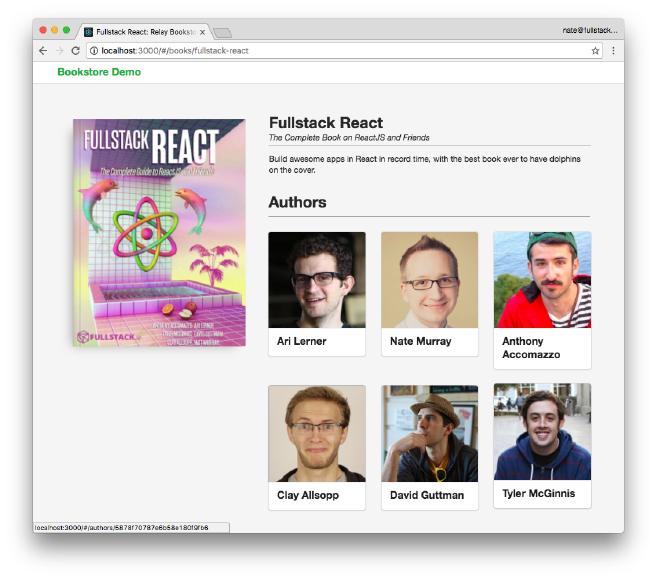Screen dimensions: 656x579
Task: Bookmark this page with the star icon
Action: 595,51
